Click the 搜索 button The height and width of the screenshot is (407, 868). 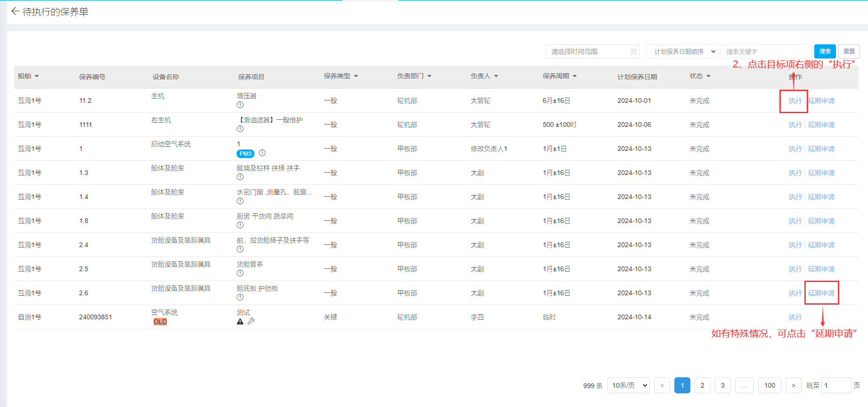pos(825,51)
